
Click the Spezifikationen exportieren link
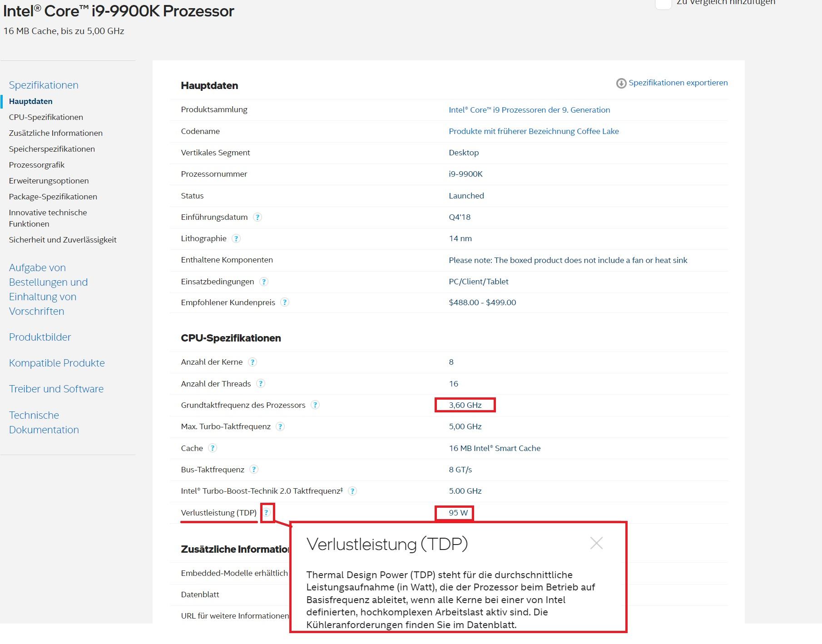point(678,83)
